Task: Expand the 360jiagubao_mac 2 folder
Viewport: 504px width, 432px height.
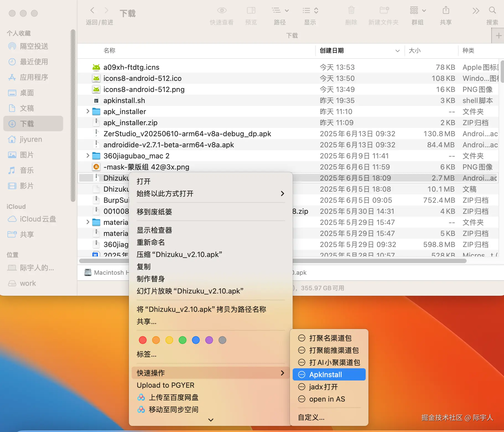Action: [x=88, y=156]
